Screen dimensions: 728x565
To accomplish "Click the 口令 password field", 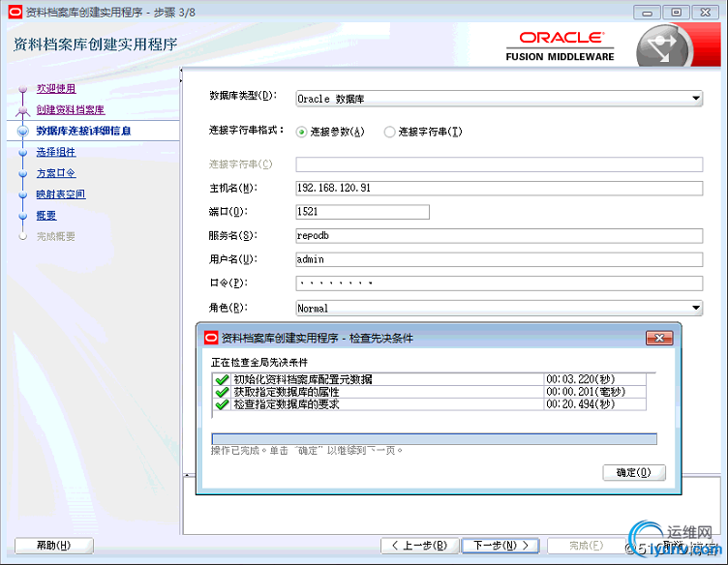I will point(500,283).
